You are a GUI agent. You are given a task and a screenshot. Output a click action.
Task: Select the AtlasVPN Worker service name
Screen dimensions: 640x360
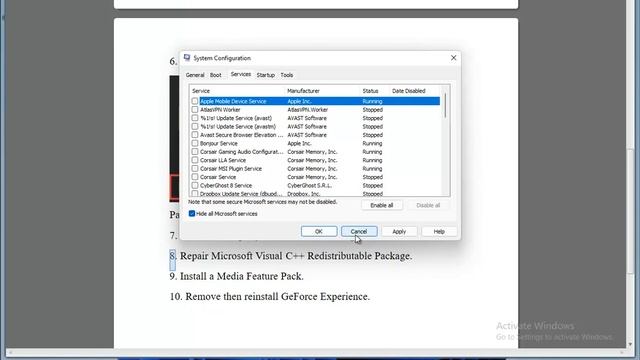click(x=220, y=110)
